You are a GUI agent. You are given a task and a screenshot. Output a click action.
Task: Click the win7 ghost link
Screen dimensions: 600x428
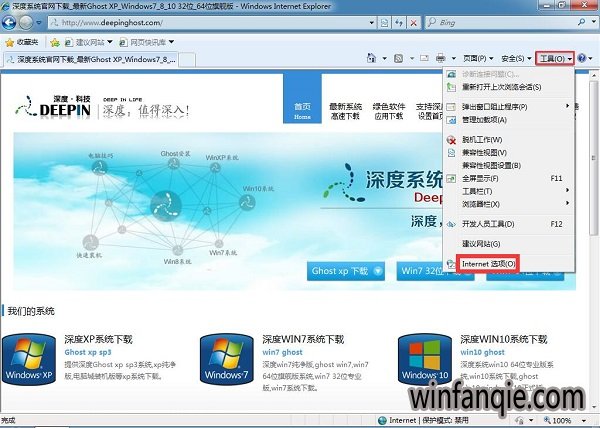[x=282, y=352]
